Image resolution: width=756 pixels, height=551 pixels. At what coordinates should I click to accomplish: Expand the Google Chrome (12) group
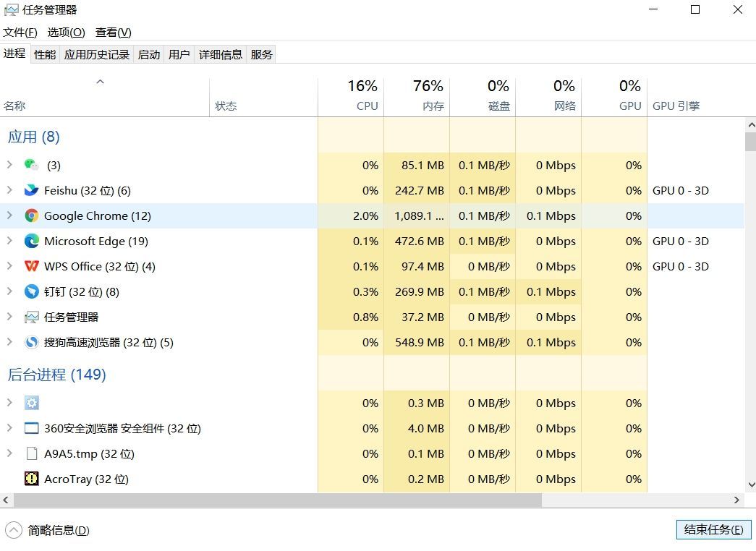point(9,215)
